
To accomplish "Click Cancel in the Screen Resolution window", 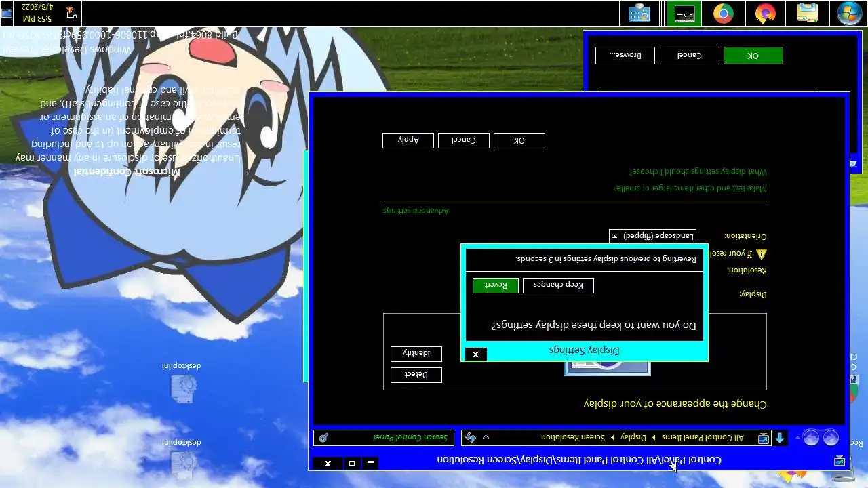I will point(463,140).
